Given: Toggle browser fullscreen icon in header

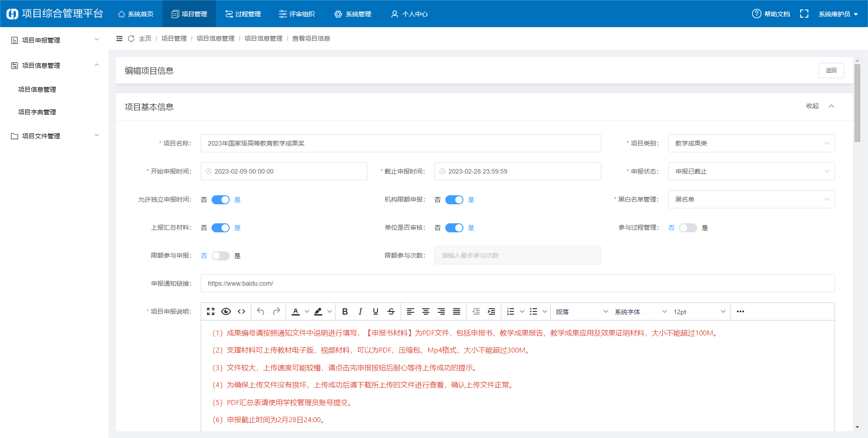Looking at the screenshot, I should 804,14.
